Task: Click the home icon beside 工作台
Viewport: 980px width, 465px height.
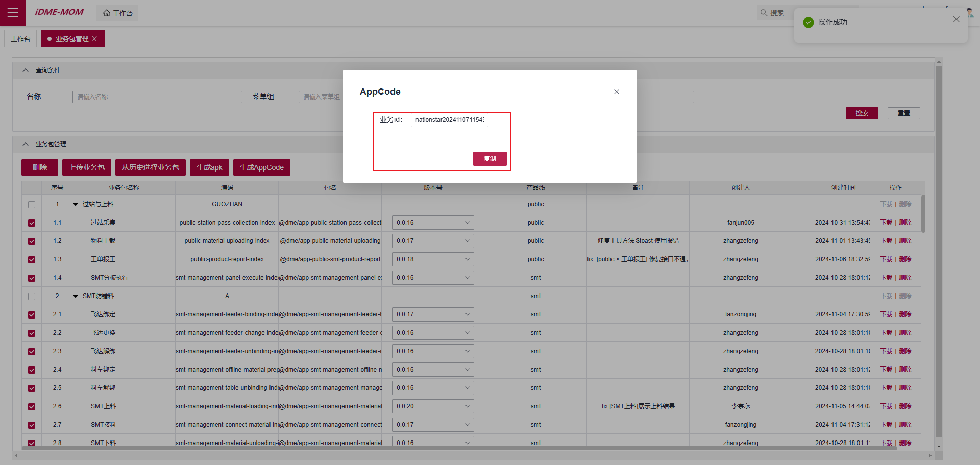Action: click(x=106, y=13)
